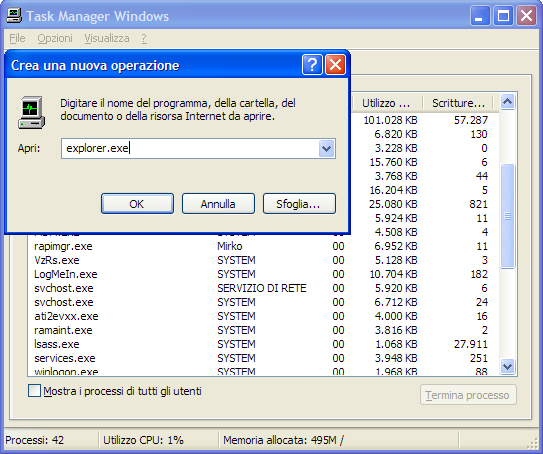
Task: Click the Annulla button
Action: tap(218, 204)
